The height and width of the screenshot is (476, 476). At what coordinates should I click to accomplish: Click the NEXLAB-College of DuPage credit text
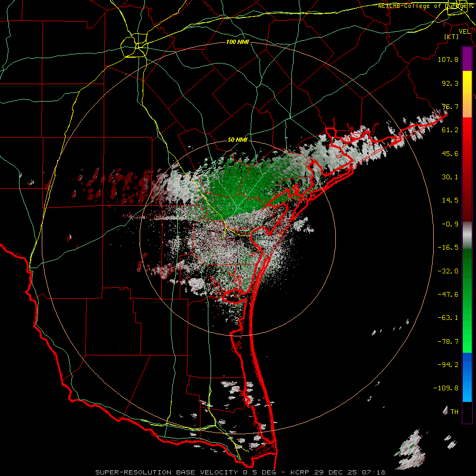(425, 6)
